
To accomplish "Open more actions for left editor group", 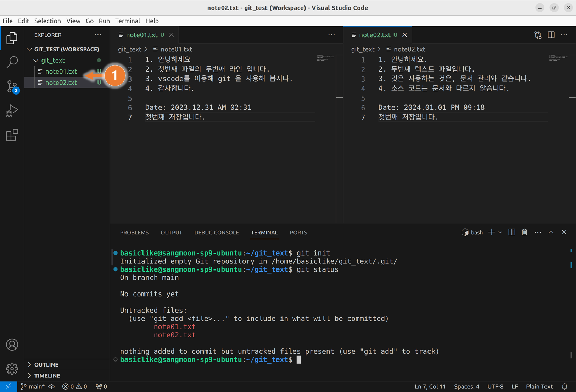I will click(x=331, y=35).
